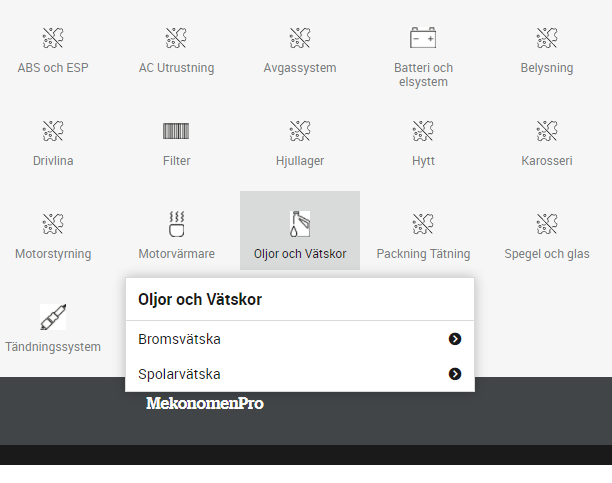
Task: Select the Hjullager category icon
Action: (x=300, y=131)
